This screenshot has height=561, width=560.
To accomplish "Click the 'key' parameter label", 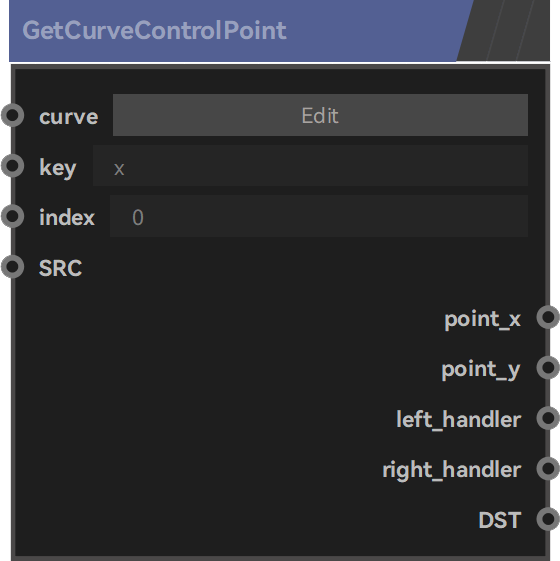I will [x=58, y=168].
